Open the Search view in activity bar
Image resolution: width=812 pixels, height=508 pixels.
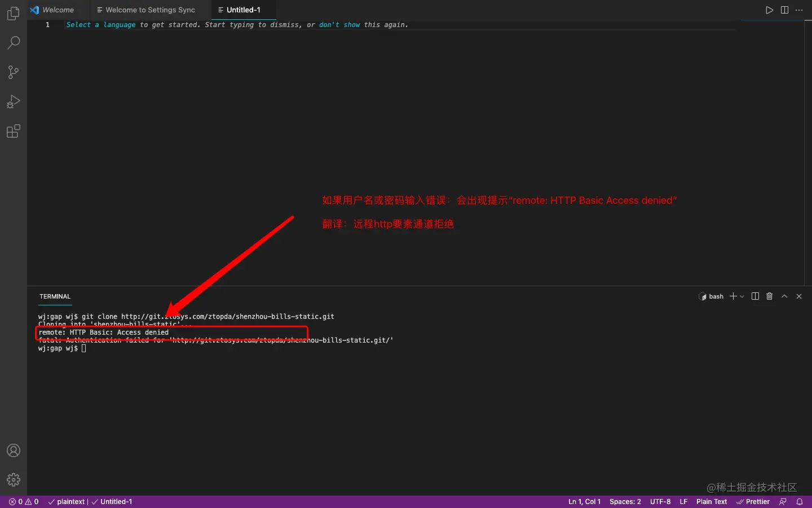click(x=14, y=43)
